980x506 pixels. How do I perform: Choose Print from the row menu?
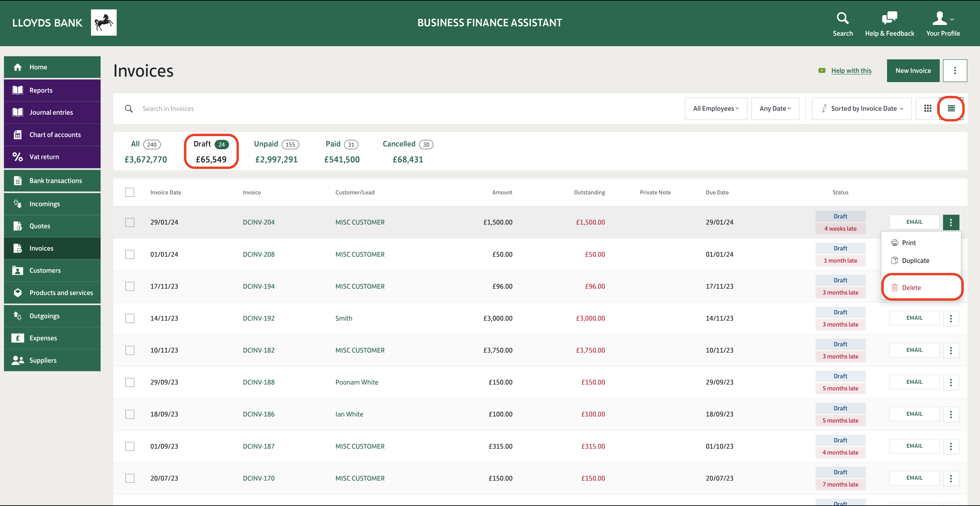[921, 243]
